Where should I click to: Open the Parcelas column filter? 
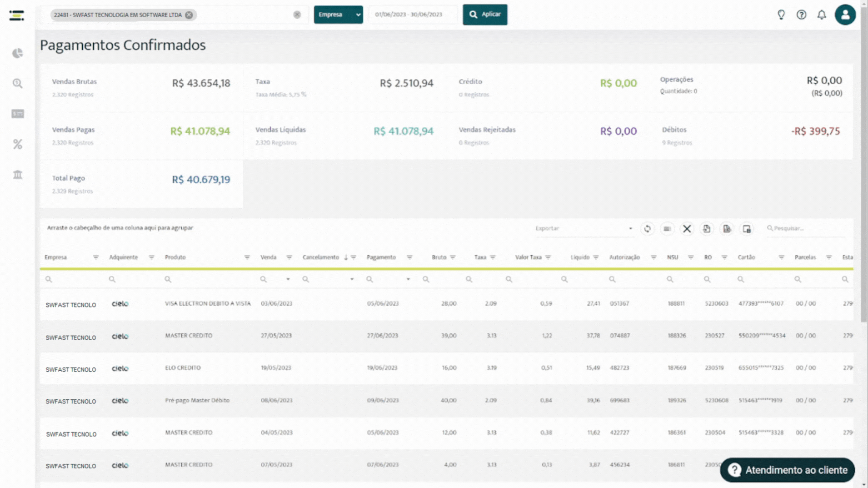[829, 257]
